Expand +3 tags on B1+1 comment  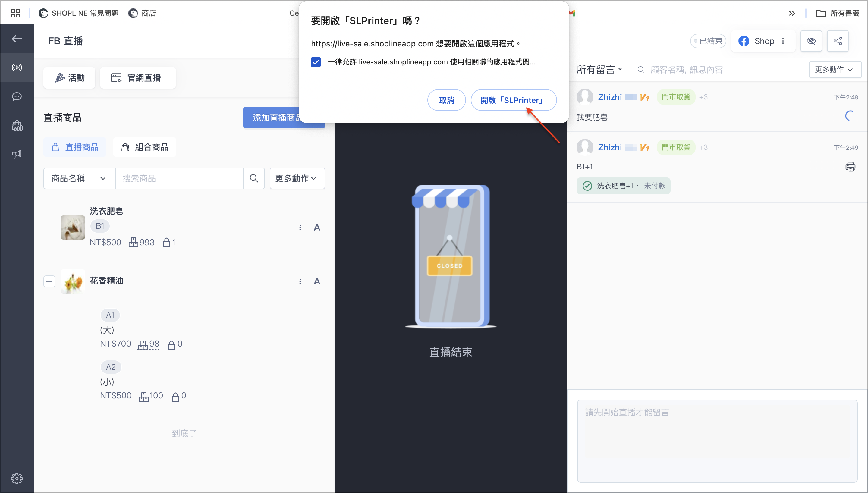703,147
